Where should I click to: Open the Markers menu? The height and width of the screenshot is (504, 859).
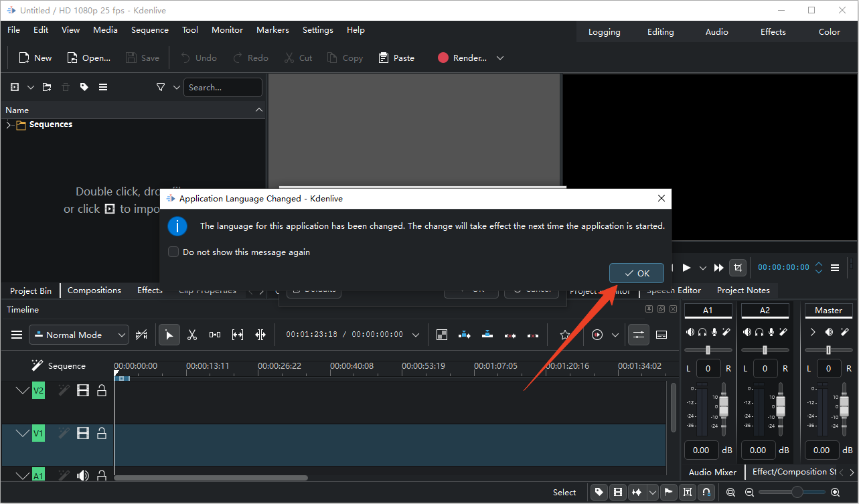click(272, 30)
